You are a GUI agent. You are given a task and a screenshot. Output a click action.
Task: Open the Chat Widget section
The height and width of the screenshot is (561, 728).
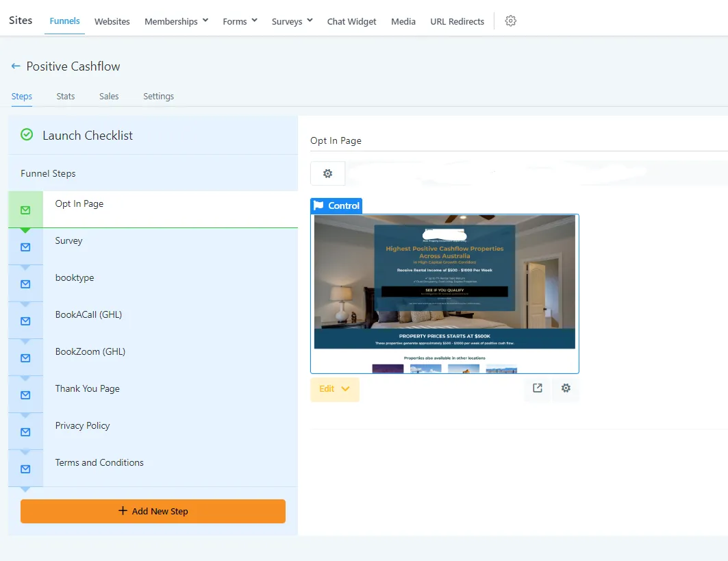point(351,21)
